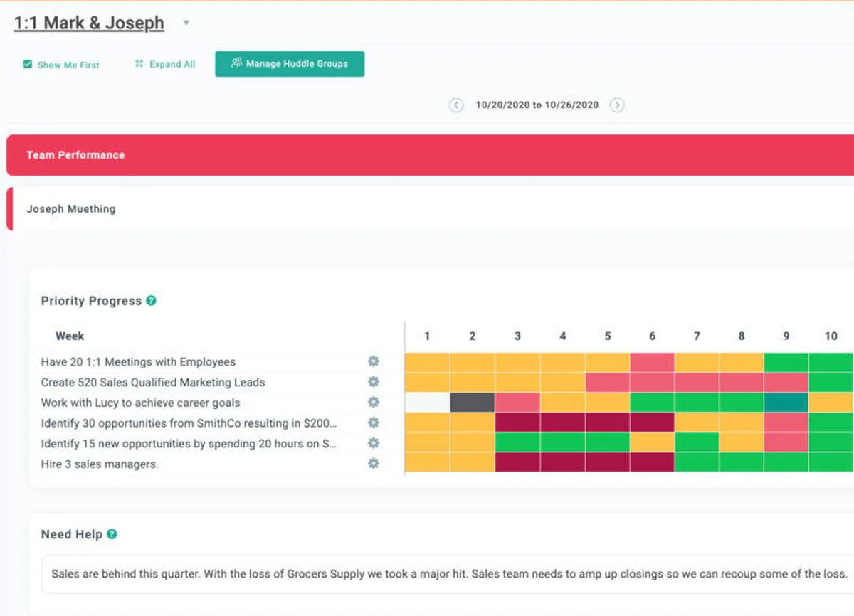Image resolution: width=854 pixels, height=616 pixels.
Task: Open the 1:1 Mark & Joseph dropdown arrow
Action: (x=186, y=23)
